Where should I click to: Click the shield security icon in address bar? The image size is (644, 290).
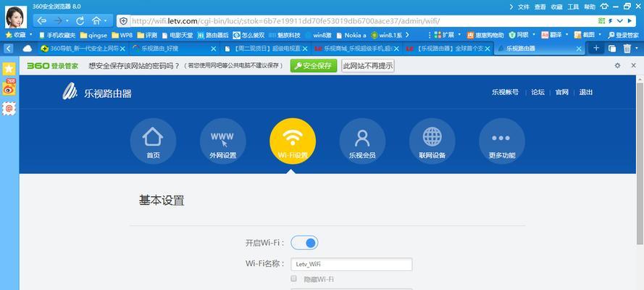pos(124,21)
